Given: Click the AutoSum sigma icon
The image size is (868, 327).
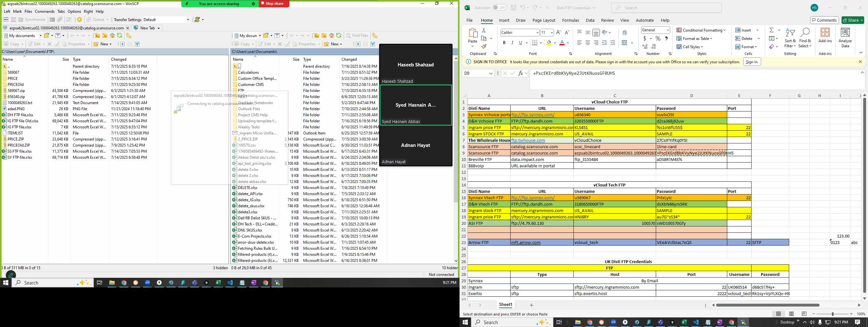Looking at the screenshot, I should 771,30.
